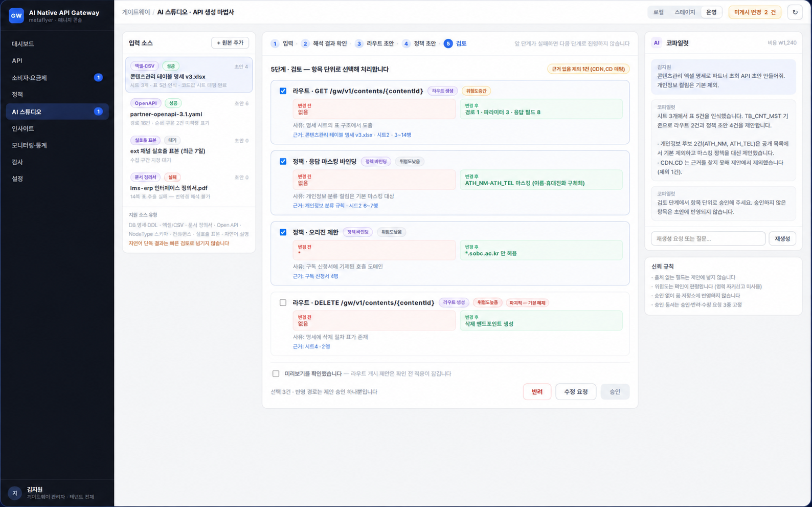Viewport: 812px width, 507px height.
Task: Click the refresh icon in top bar
Action: pyautogui.click(x=795, y=12)
